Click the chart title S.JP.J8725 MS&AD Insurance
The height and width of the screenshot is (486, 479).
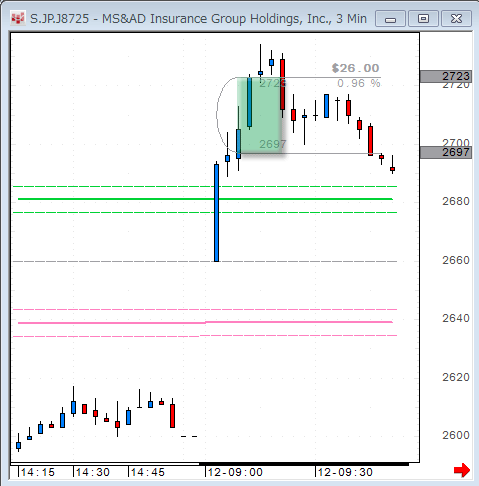(198, 19)
